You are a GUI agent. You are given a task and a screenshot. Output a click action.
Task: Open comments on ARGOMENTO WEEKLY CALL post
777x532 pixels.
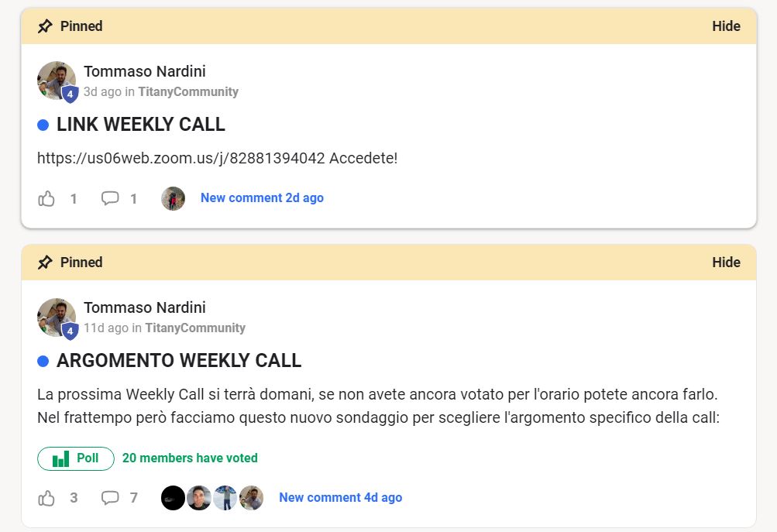110,498
